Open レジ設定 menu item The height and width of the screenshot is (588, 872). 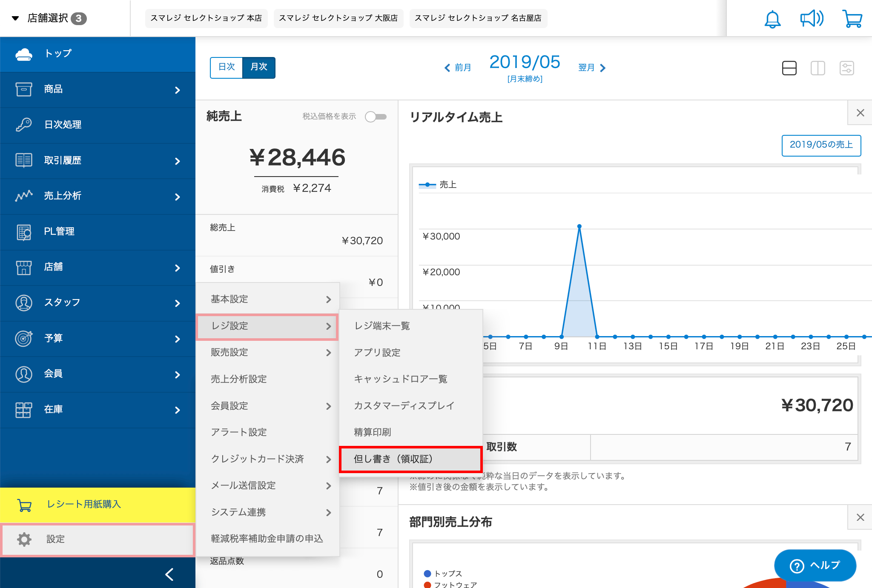coord(267,326)
